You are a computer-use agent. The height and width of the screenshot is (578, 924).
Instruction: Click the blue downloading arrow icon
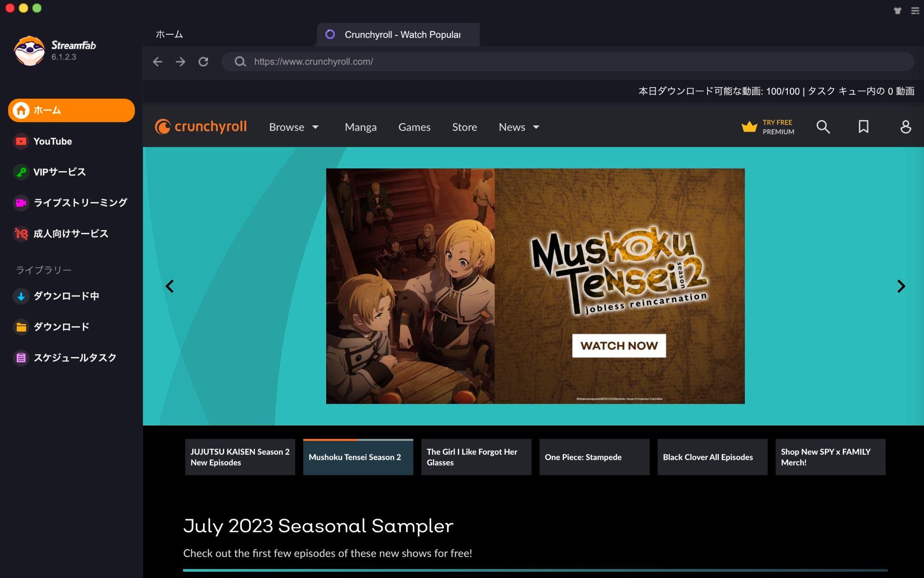(x=21, y=296)
